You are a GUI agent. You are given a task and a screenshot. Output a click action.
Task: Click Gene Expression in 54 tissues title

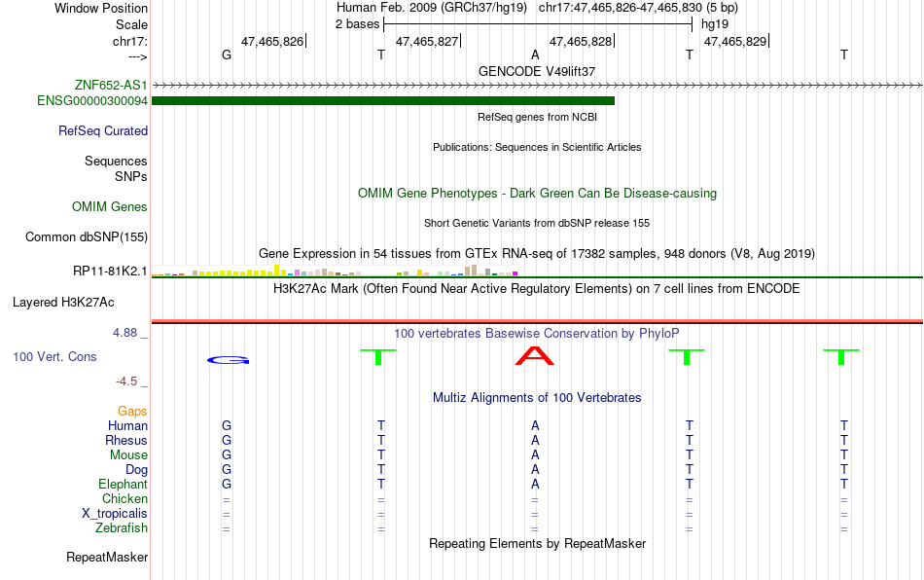[537, 253]
